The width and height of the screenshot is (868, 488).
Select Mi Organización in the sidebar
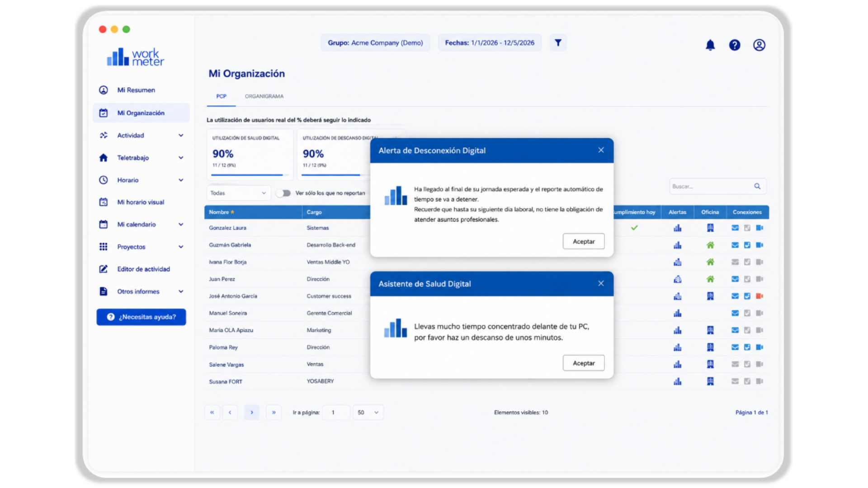coord(141,113)
